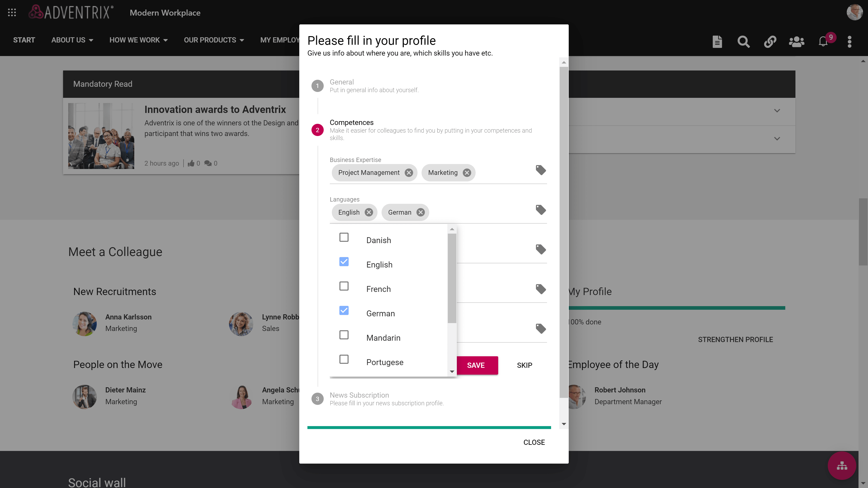This screenshot has width=868, height=488.
Task: Remove the English language chip
Action: click(x=369, y=212)
